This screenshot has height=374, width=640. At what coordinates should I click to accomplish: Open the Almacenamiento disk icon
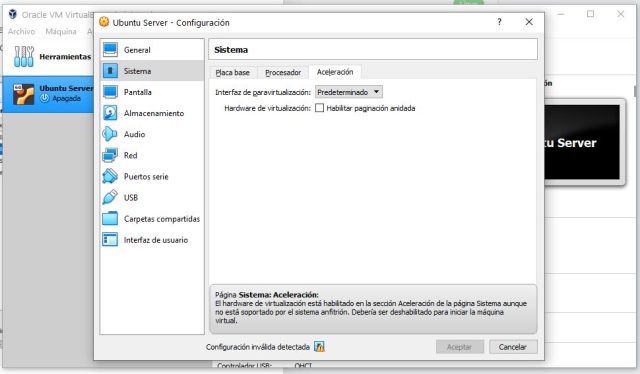click(x=110, y=113)
